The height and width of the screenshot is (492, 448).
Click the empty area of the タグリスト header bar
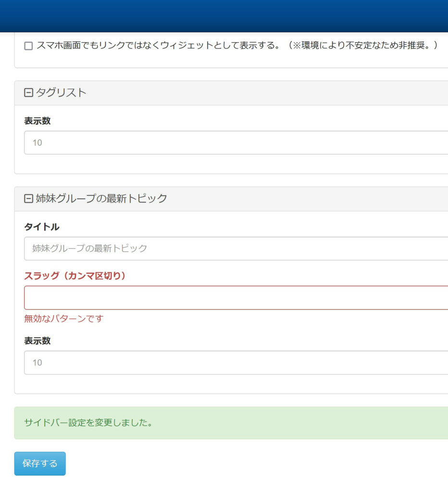coord(267,93)
